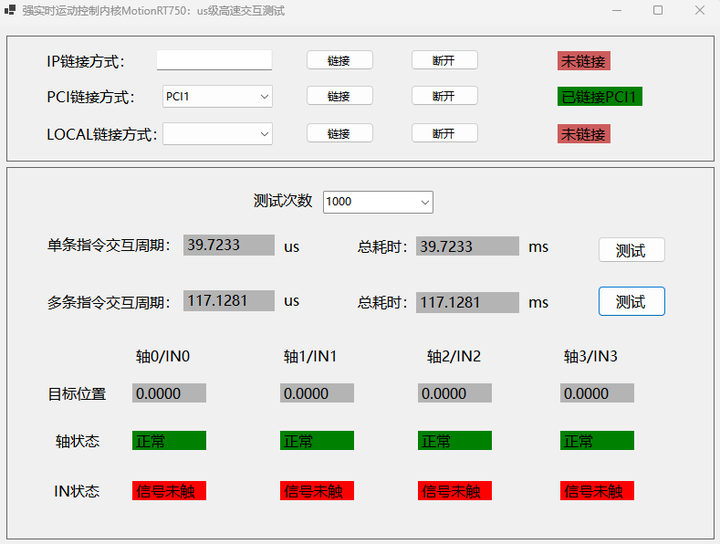Click 目标位置 field under 轴0/IN0
The image size is (720, 544).
(169, 393)
